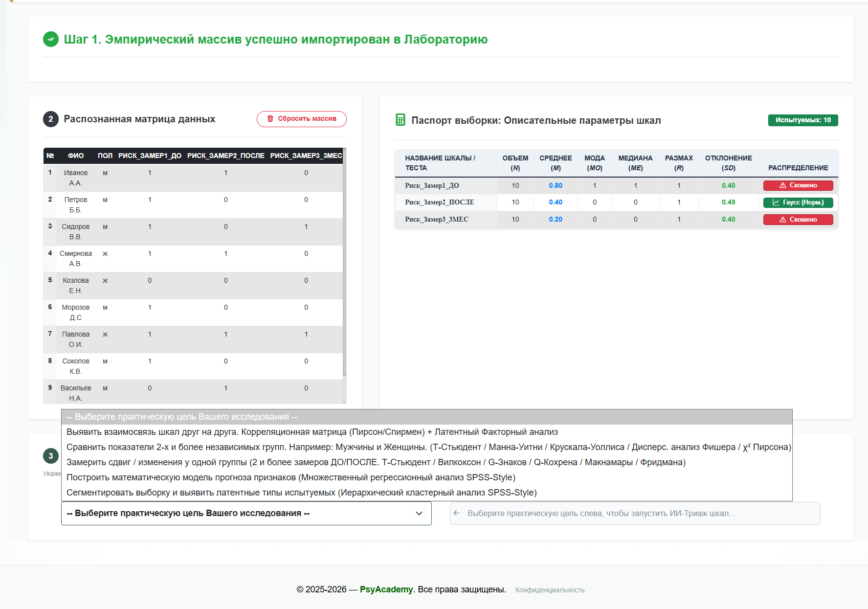Click the Иванов А.А. name cell

click(x=76, y=178)
